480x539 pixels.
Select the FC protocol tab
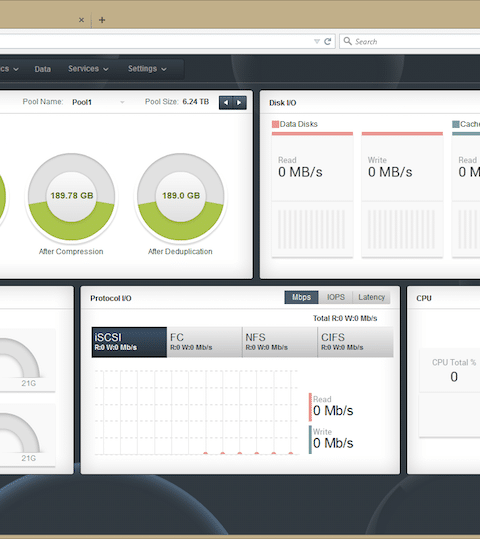point(205,342)
